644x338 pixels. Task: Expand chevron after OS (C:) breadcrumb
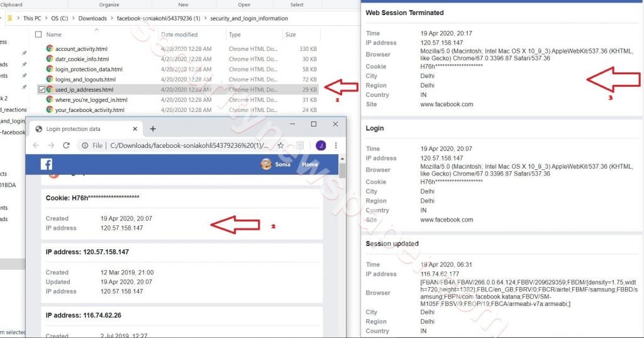pyautogui.click(x=74, y=18)
